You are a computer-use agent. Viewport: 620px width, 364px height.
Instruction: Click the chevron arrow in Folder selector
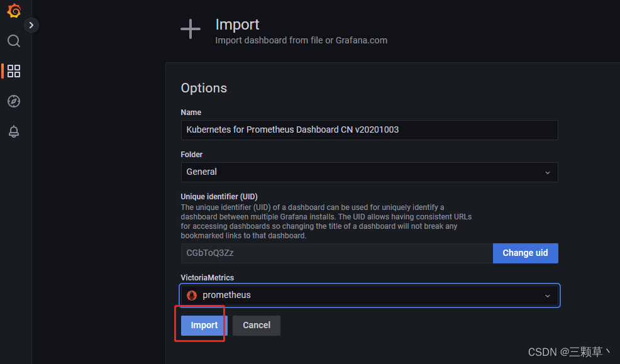point(548,173)
